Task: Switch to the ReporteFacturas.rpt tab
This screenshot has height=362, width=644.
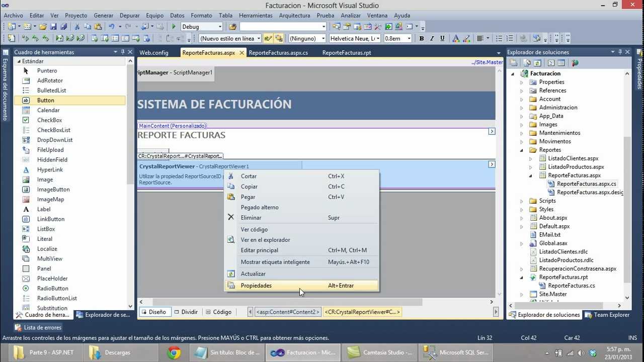Action: [x=347, y=52]
